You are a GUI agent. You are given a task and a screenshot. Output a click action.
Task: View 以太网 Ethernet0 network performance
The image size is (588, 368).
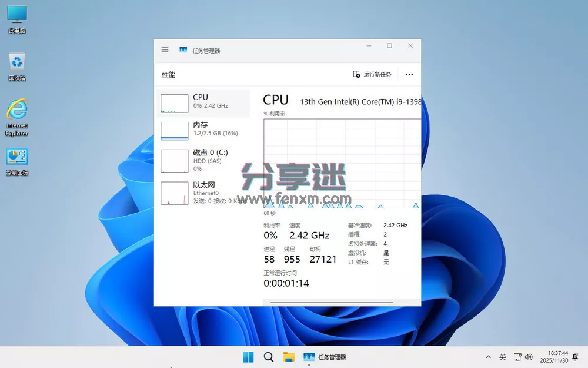203,191
